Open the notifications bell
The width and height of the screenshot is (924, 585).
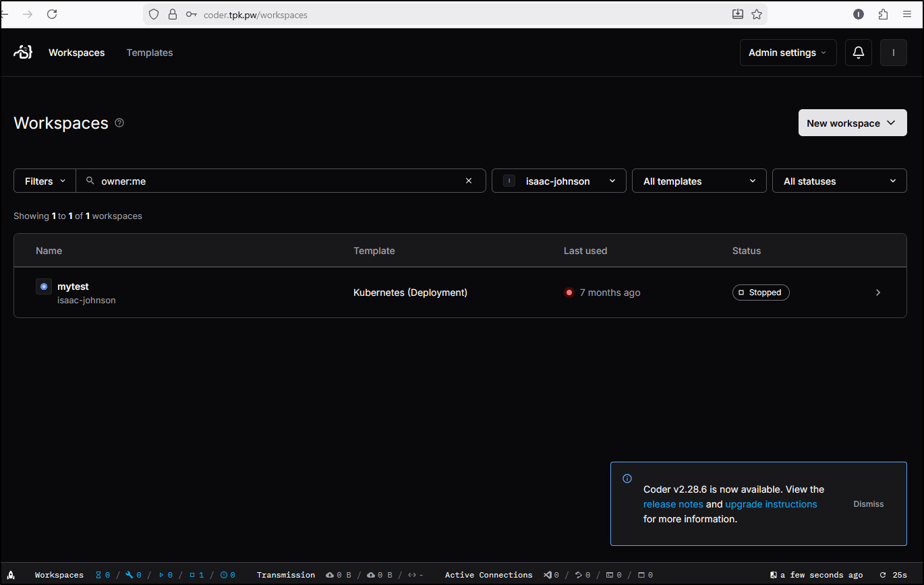(859, 53)
